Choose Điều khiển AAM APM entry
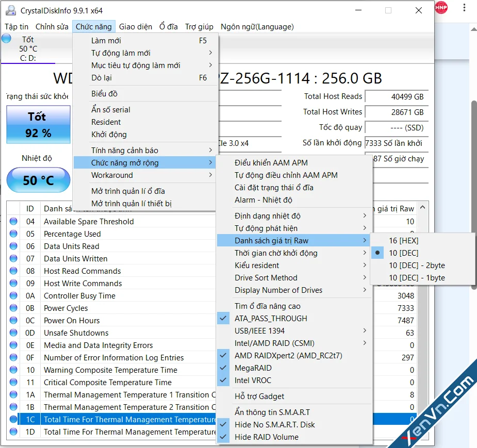Screen dimensions: 477x448 pyautogui.click(x=294, y=162)
